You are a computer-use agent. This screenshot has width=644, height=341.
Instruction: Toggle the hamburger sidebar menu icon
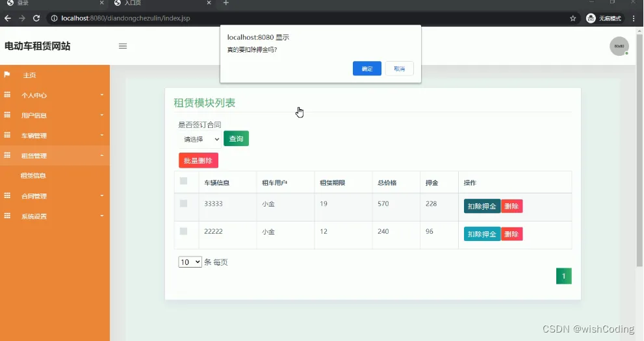(x=123, y=46)
